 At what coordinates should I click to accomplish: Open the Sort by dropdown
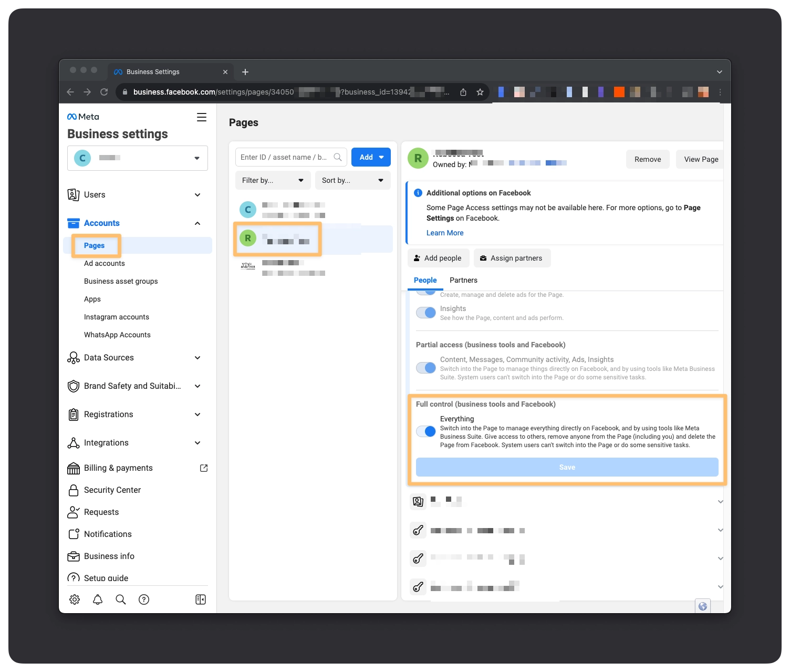(353, 180)
